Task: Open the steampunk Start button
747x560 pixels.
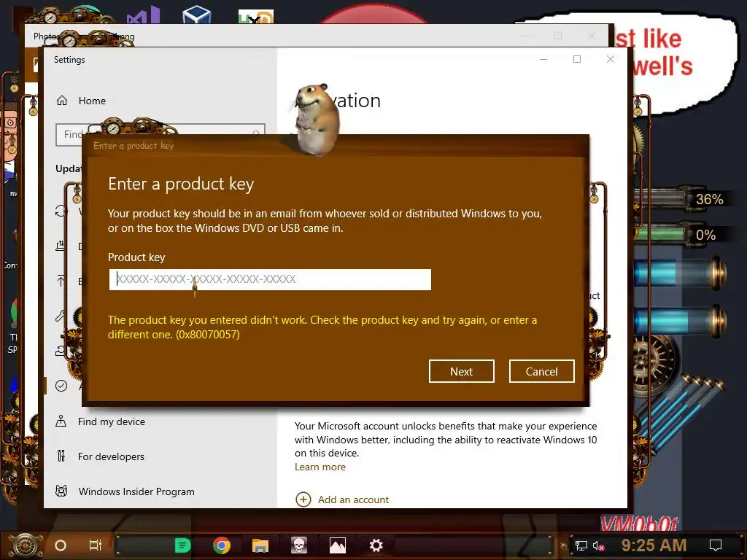Action: (x=26, y=545)
